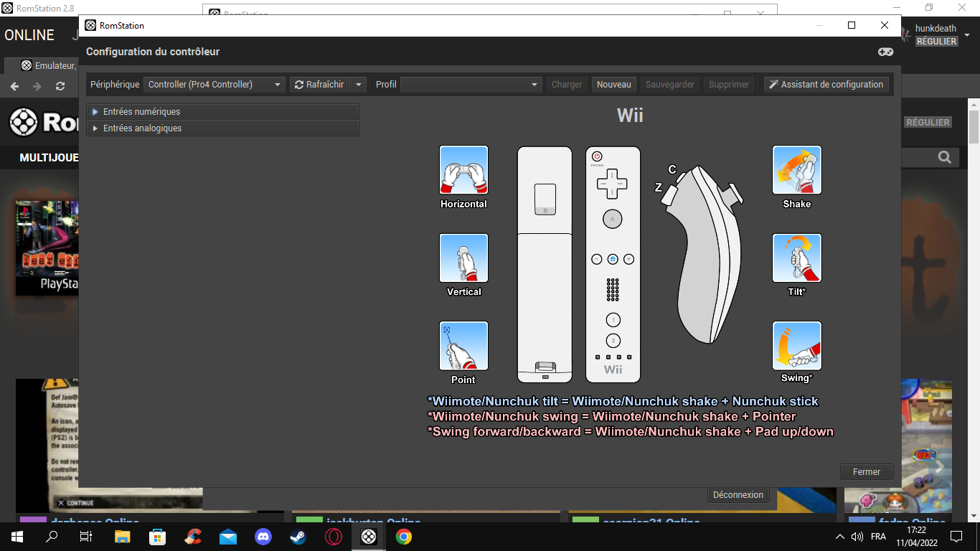This screenshot has width=980, height=551.
Task: Open the notification center icon
Action: point(956,537)
